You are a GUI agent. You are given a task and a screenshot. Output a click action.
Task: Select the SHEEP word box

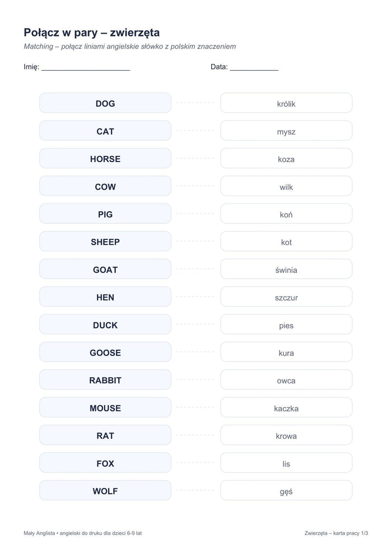[x=105, y=242]
